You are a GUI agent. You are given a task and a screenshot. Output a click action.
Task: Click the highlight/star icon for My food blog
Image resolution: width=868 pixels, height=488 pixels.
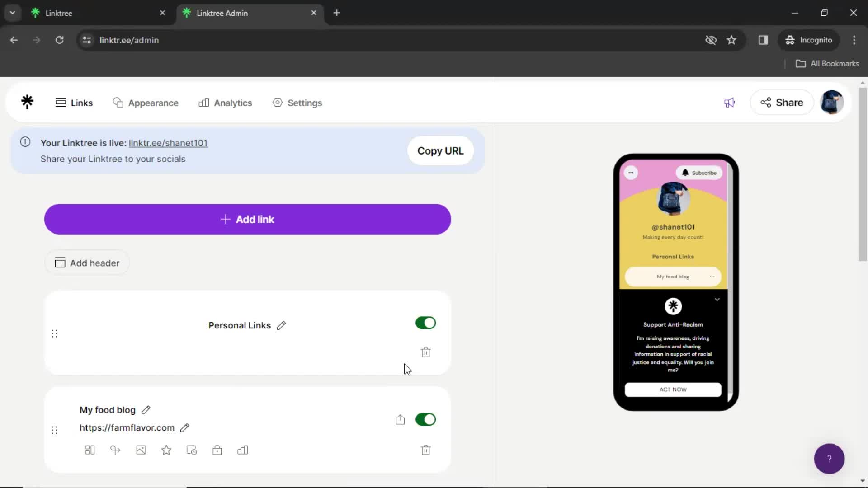tap(166, 450)
